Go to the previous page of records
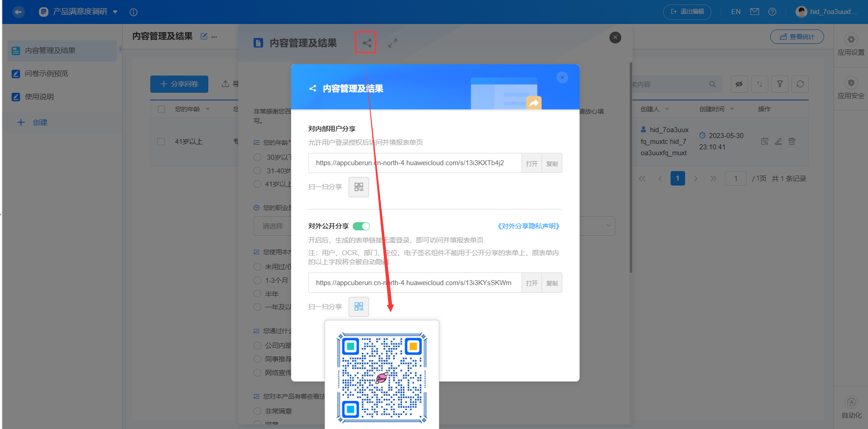The height and width of the screenshot is (429, 868). pos(660,179)
